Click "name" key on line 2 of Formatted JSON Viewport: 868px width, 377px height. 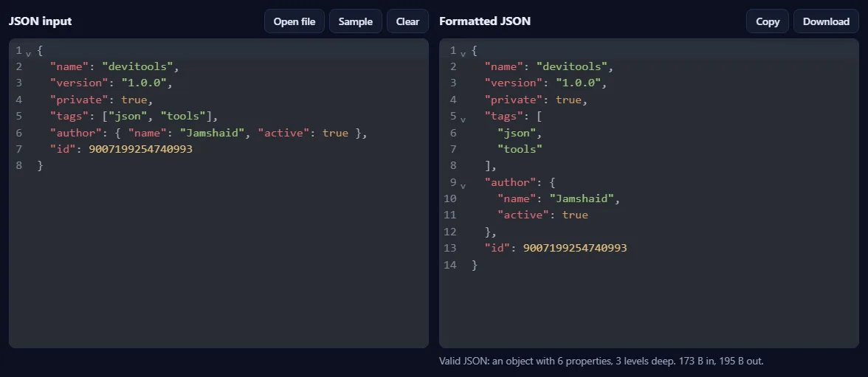coord(503,66)
